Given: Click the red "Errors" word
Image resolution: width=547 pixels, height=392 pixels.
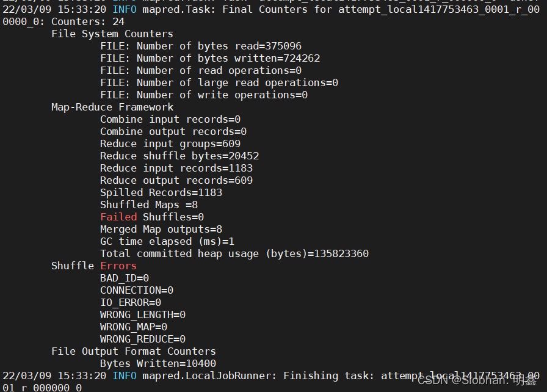Looking at the screenshot, I should (x=118, y=266).
